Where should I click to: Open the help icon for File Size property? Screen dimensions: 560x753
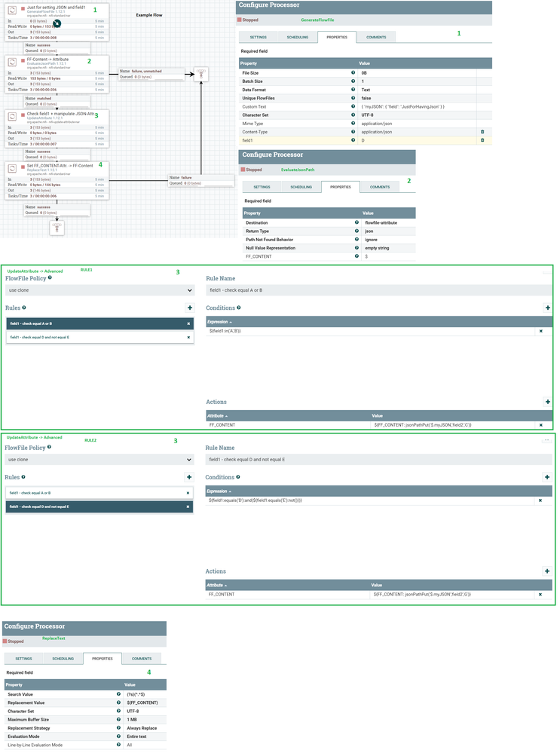(353, 72)
